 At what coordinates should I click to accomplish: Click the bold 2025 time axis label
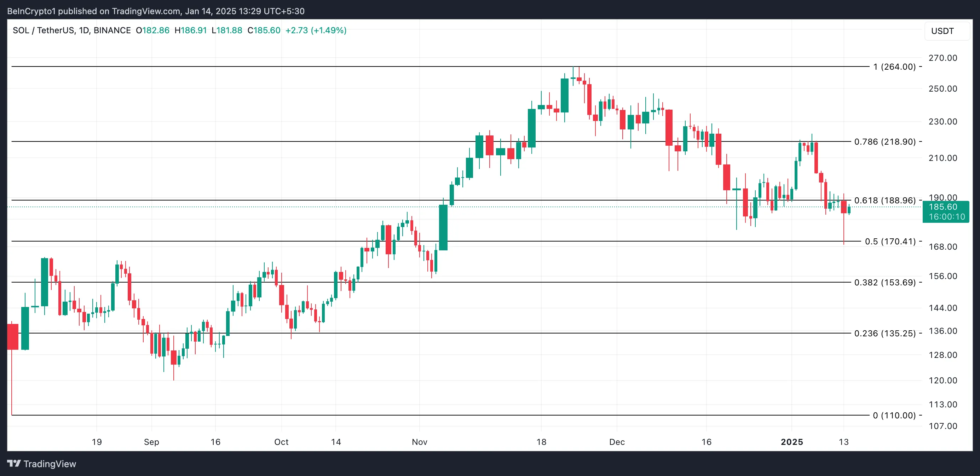(792, 442)
